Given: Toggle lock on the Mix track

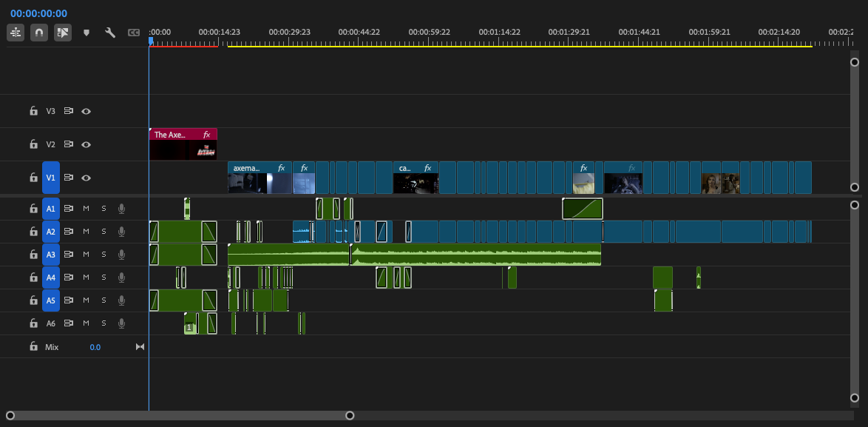Looking at the screenshot, I should [x=34, y=346].
